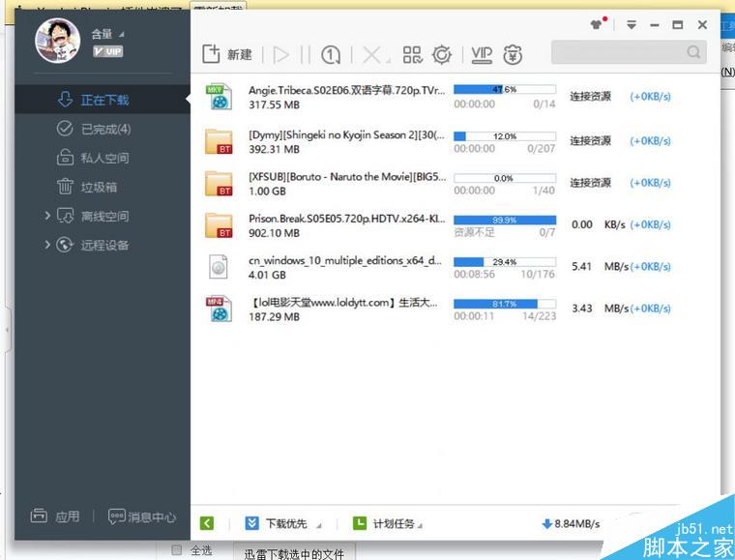Open the main menu dropdown in title bar
The width and height of the screenshot is (735, 560).
coord(632,25)
